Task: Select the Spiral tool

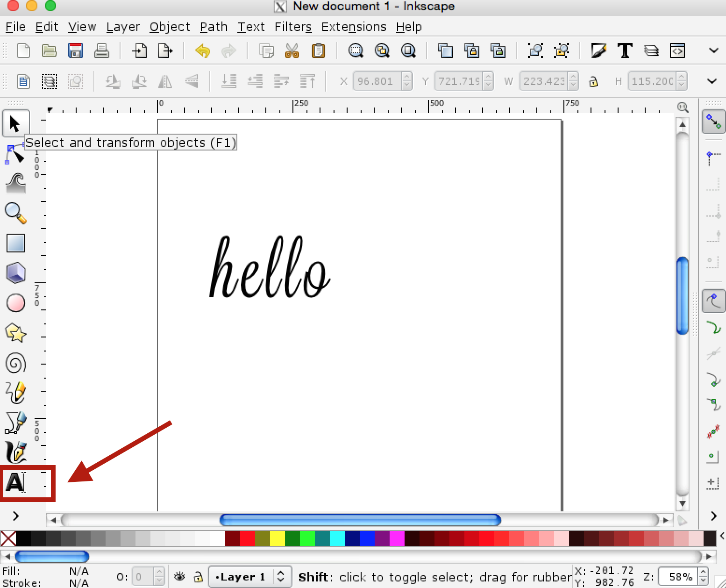Action: point(15,363)
